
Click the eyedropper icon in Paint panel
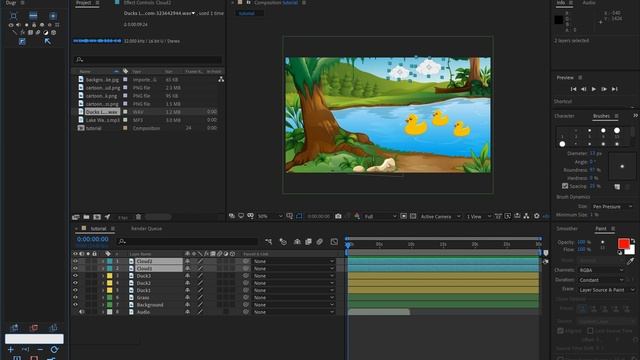631,260
